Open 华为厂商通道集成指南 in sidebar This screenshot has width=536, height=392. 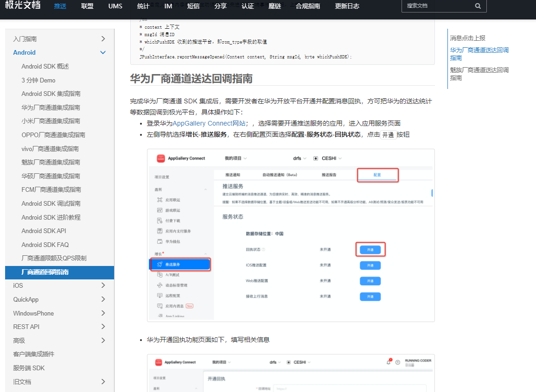click(x=51, y=107)
